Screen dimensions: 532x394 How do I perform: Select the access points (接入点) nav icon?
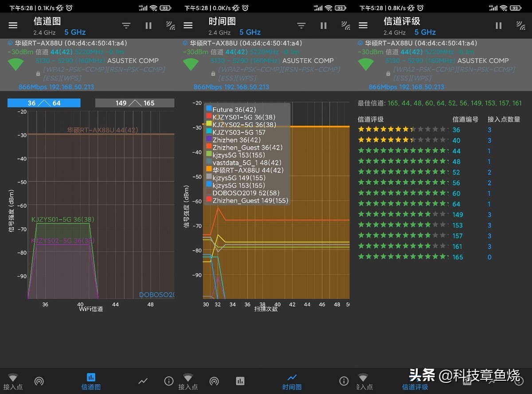click(13, 381)
